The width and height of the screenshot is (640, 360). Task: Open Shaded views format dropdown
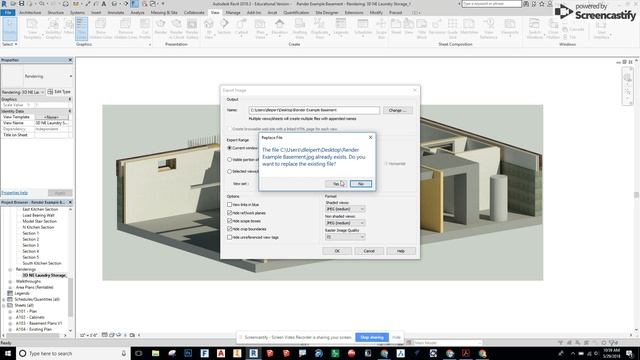345,209
